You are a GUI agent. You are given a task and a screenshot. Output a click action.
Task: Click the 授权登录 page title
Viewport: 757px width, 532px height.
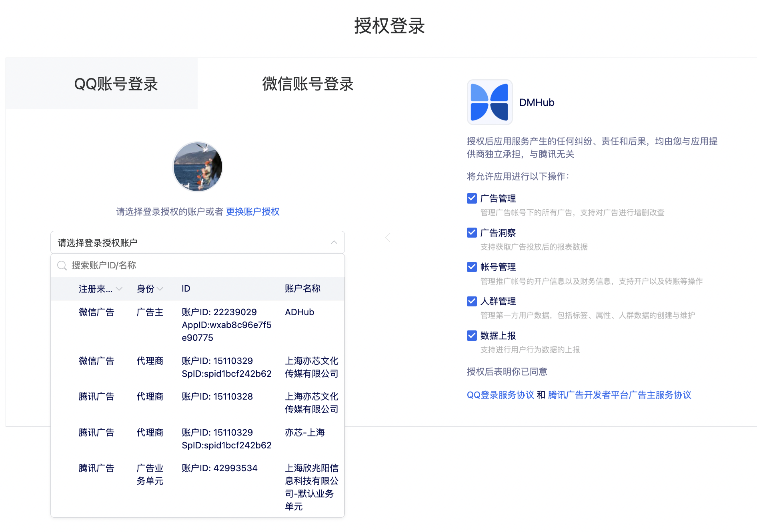tap(389, 26)
